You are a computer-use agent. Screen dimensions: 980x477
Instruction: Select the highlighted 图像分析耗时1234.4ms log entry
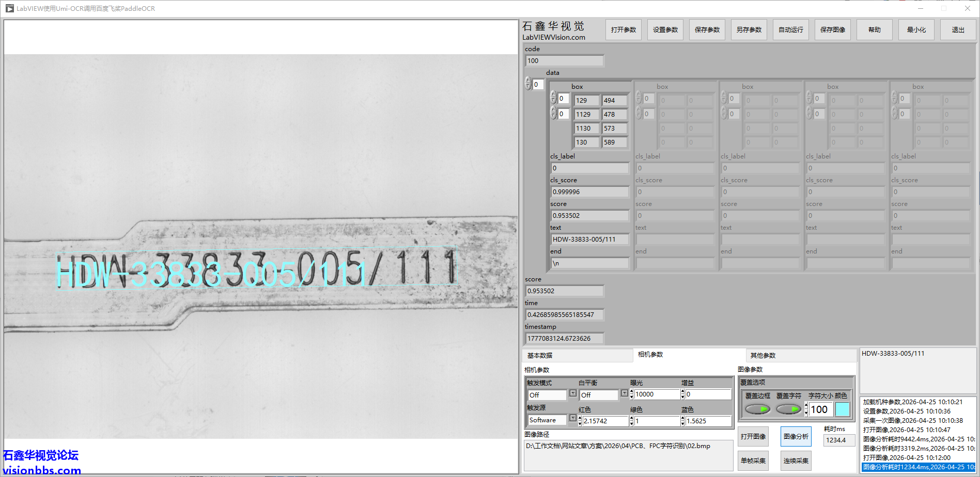[x=918, y=467]
